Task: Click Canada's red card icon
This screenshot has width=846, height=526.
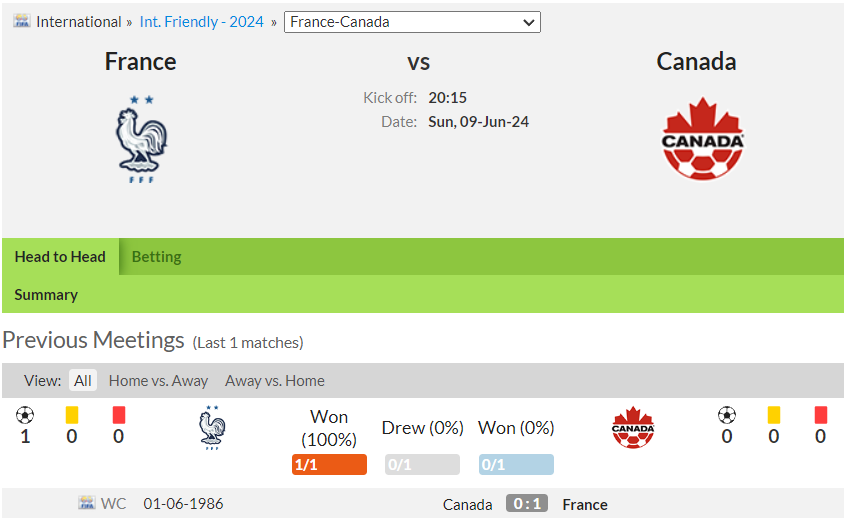Action: [x=821, y=415]
